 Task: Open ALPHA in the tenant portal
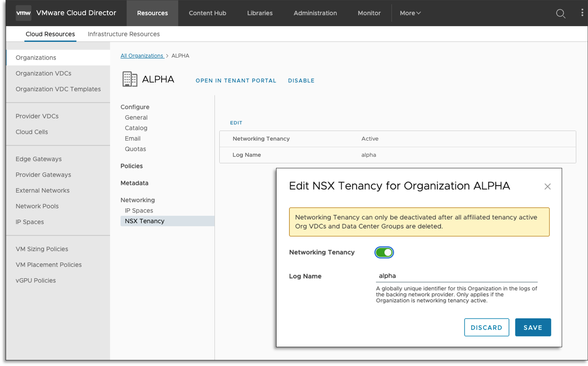[236, 81]
